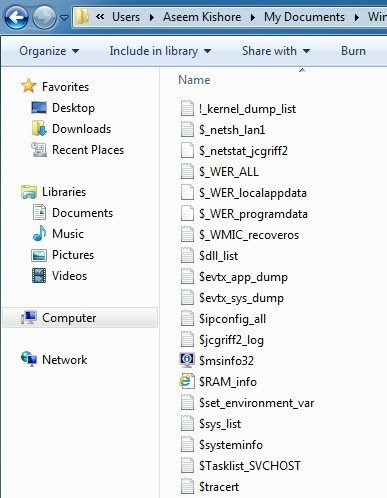Select the $jcgriff2_log file name
Screen dimensions: 387x498
point(231,340)
